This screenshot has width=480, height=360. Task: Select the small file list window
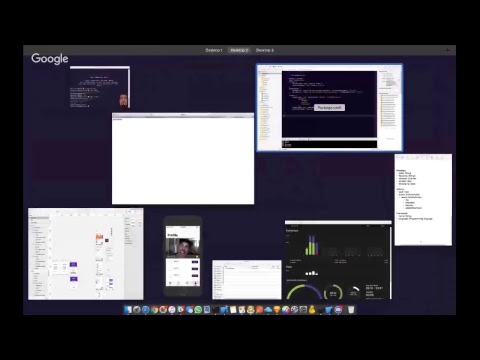tap(247, 280)
